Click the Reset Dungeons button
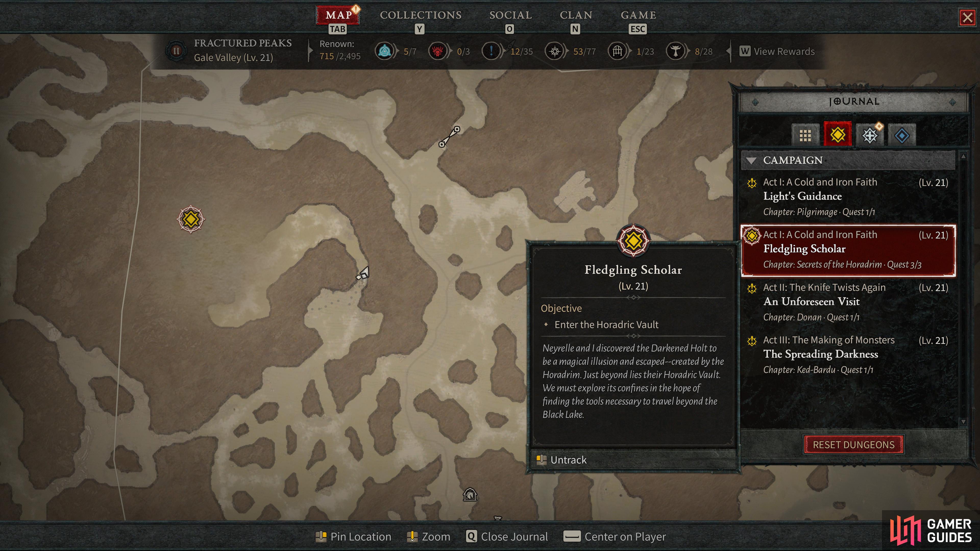980x551 pixels. pyautogui.click(x=853, y=445)
